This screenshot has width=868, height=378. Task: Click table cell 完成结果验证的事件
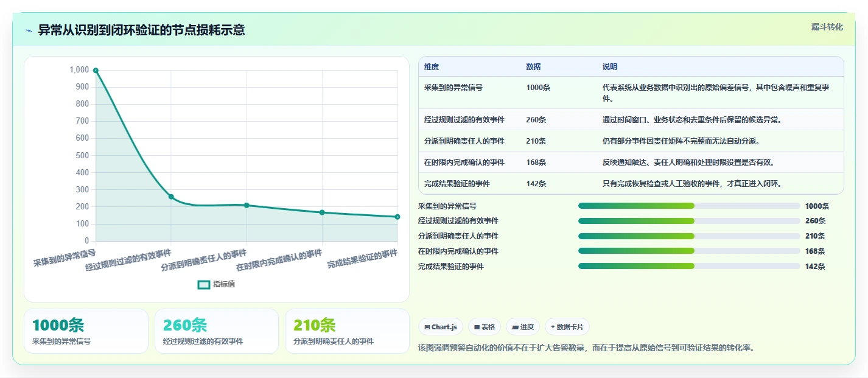457,184
